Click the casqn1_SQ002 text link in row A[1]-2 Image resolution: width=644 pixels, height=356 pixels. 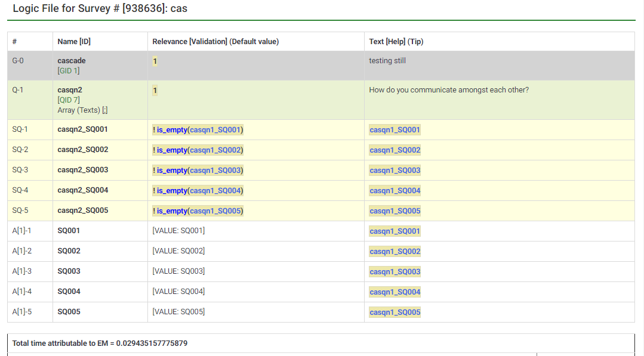395,252
